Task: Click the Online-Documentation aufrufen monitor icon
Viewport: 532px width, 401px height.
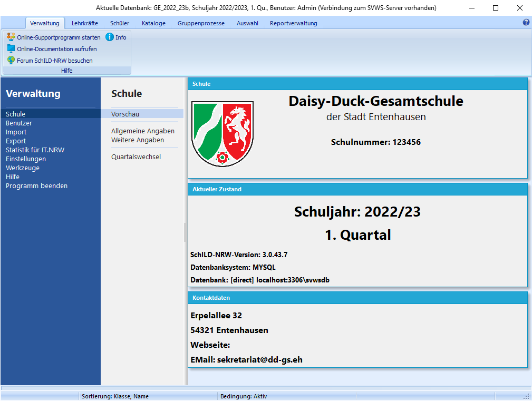Action: 11,48
